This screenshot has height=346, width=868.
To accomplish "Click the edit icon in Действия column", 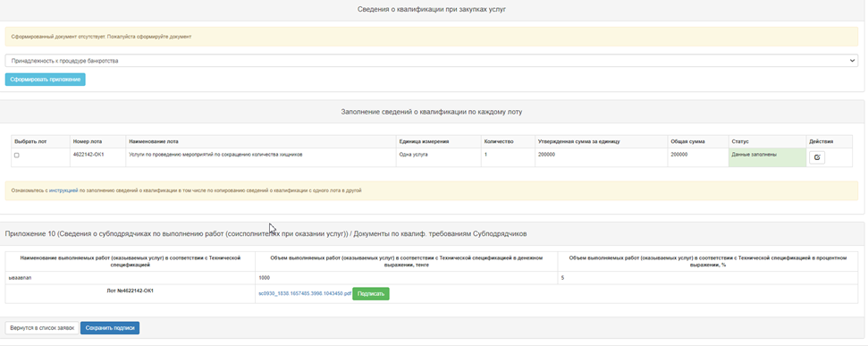I will (817, 157).
